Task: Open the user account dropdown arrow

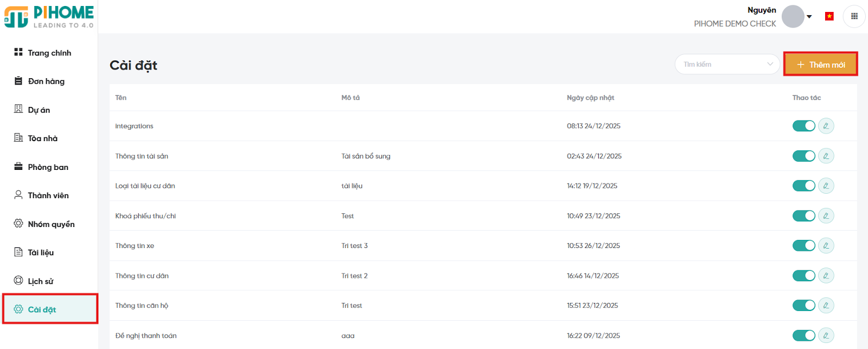Action: (x=809, y=17)
